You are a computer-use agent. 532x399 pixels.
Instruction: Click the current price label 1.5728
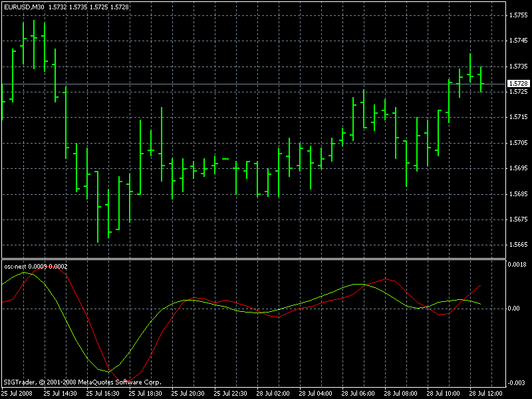(519, 84)
